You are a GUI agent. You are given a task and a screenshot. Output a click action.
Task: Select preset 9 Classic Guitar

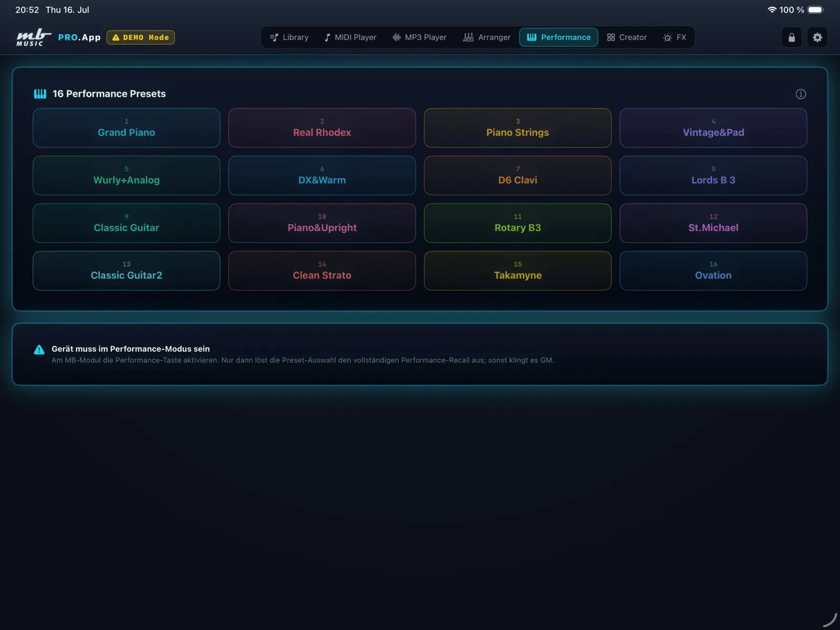pos(127,223)
